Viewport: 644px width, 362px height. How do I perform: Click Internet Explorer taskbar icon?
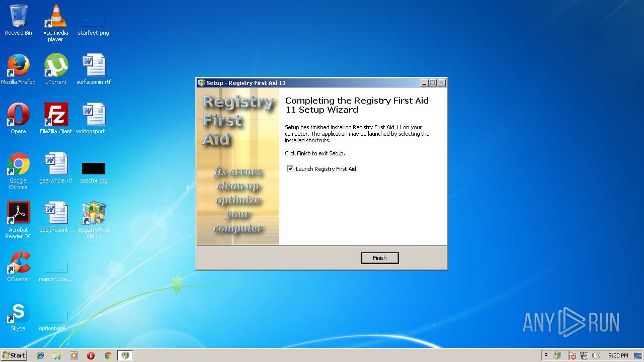point(40,355)
